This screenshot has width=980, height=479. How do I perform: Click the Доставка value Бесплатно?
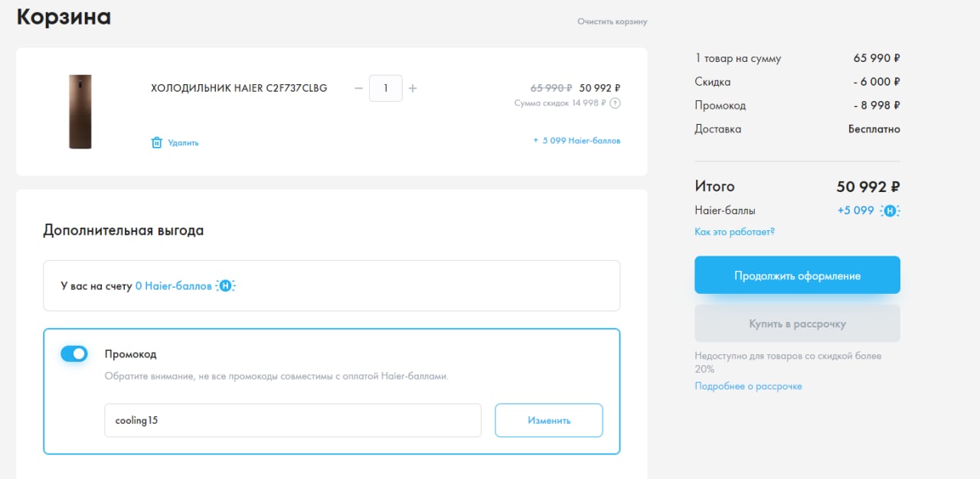click(x=874, y=129)
